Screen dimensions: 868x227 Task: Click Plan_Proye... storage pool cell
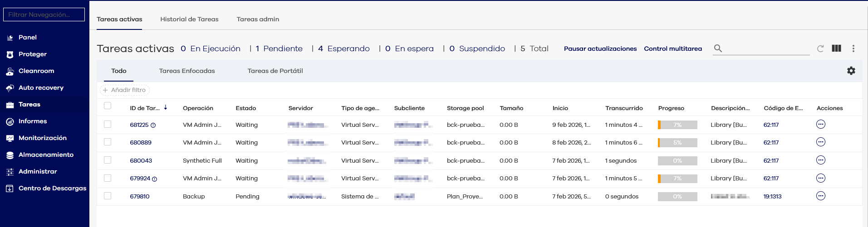click(465, 196)
